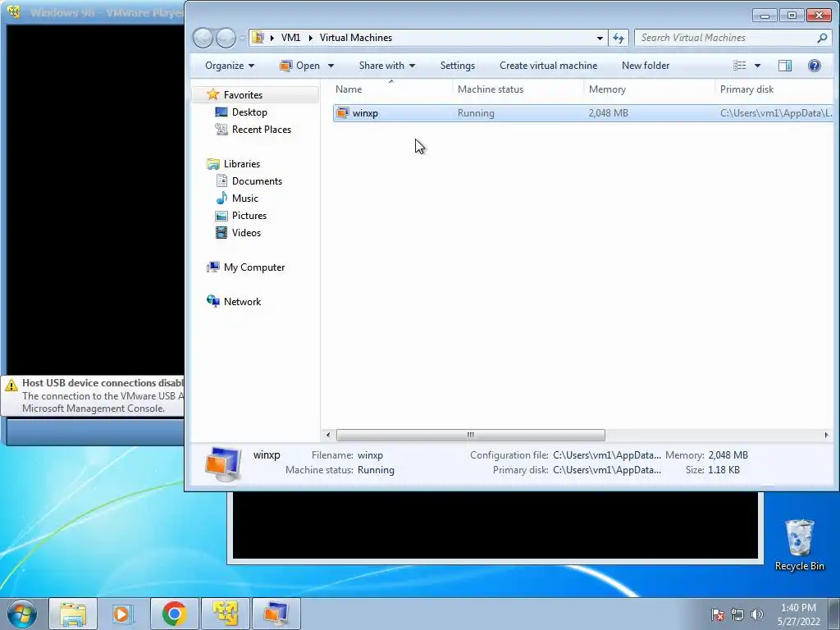Click the New folder button

pos(646,66)
